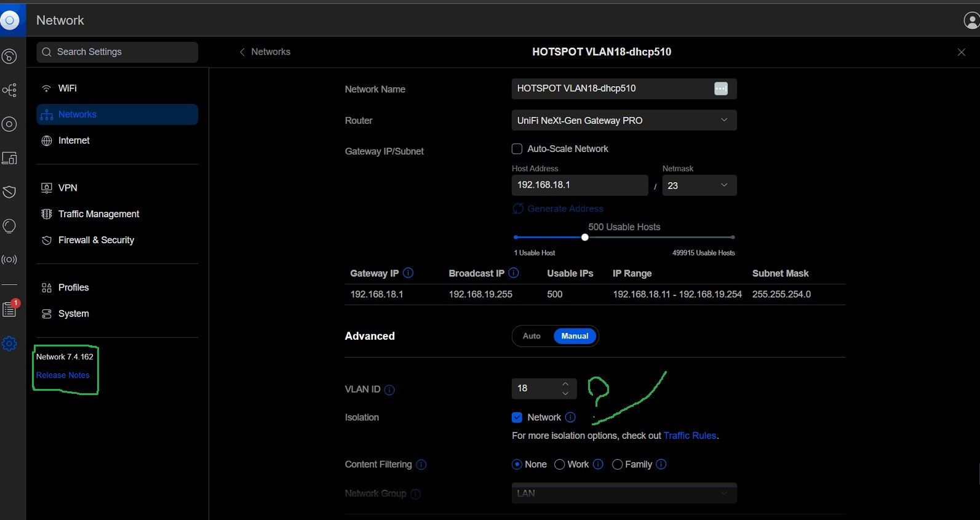980x520 pixels.
Task: Click the shield security icon in left rail
Action: click(9, 192)
